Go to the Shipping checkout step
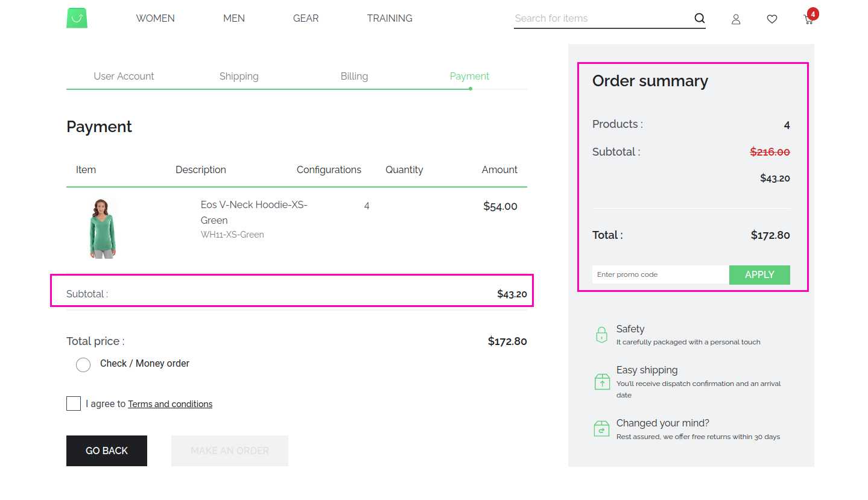 click(239, 76)
